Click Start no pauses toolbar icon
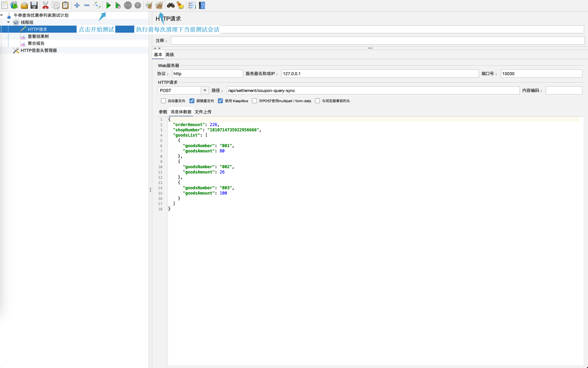The image size is (588, 368). (x=118, y=5)
